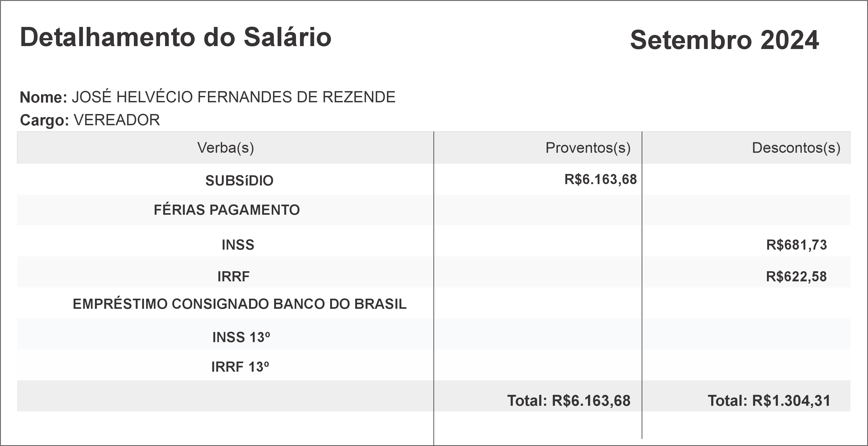Click the "Proventos(s)" column header
Image resolution: width=868 pixels, height=446 pixels.
click(588, 148)
